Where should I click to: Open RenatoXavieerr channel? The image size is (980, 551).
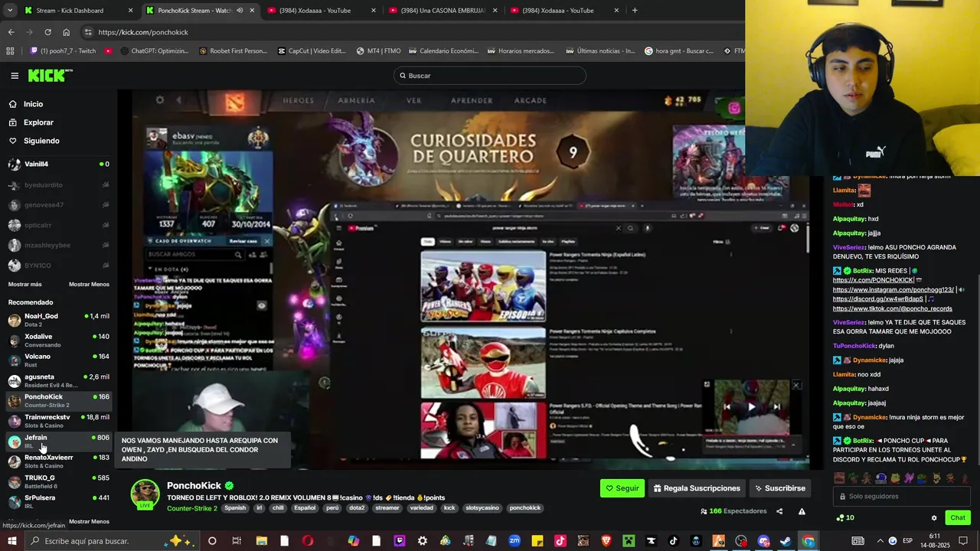[58, 461]
